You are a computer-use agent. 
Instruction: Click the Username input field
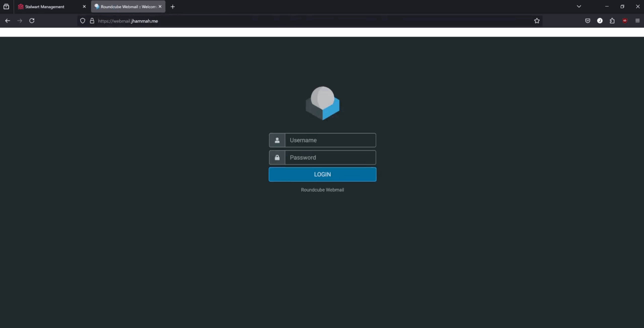330,140
